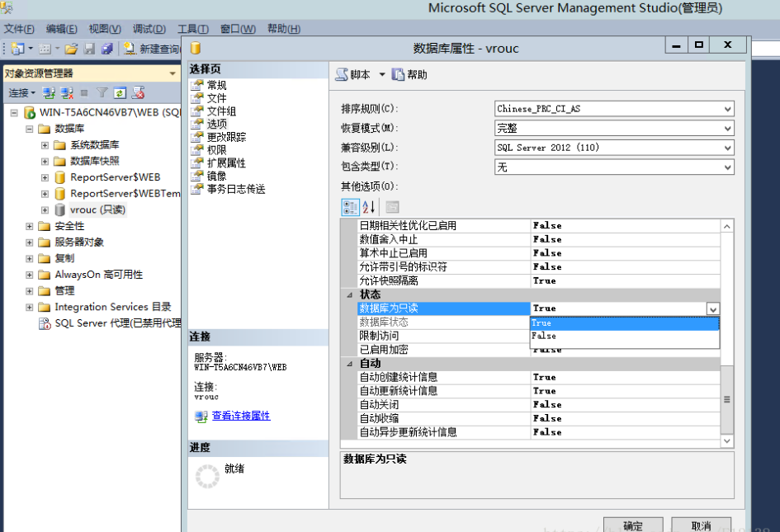Screen dimensions: 780x532
Task: Click the 确定 button
Action: point(633,525)
